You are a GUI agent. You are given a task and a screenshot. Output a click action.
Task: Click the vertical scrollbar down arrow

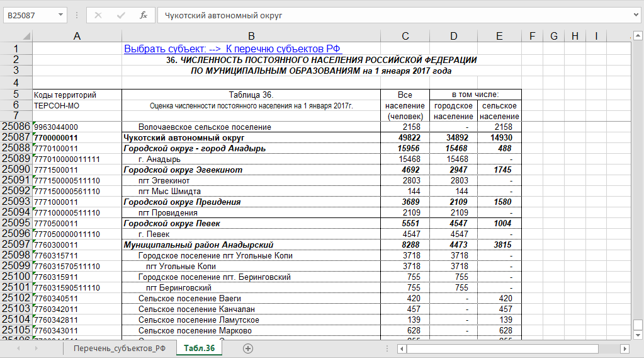638,335
